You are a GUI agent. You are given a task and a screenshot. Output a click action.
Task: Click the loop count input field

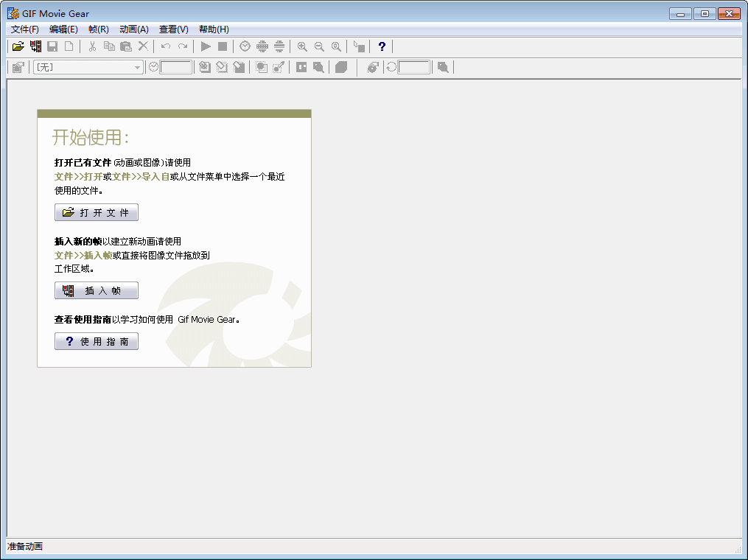(413, 68)
